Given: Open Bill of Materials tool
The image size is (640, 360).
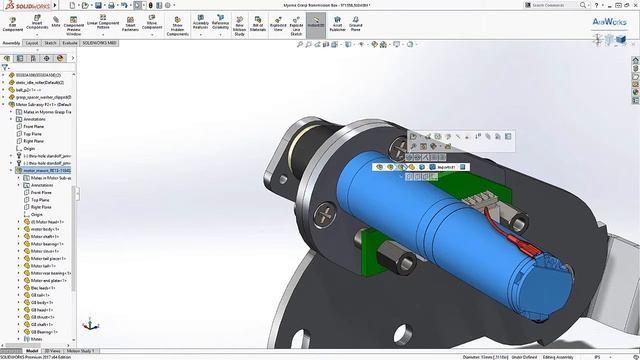Looking at the screenshot, I should click(x=258, y=24).
